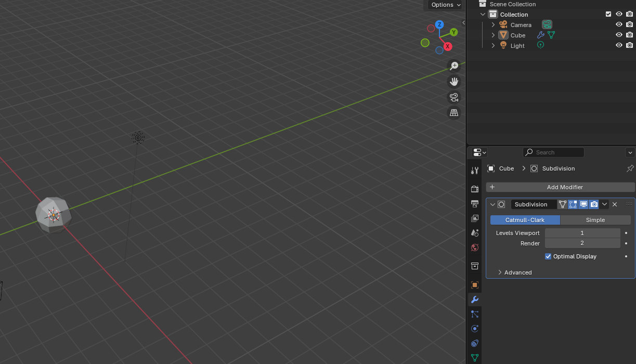Open the Output properties tab icon
The height and width of the screenshot is (364, 636).
pos(474,203)
